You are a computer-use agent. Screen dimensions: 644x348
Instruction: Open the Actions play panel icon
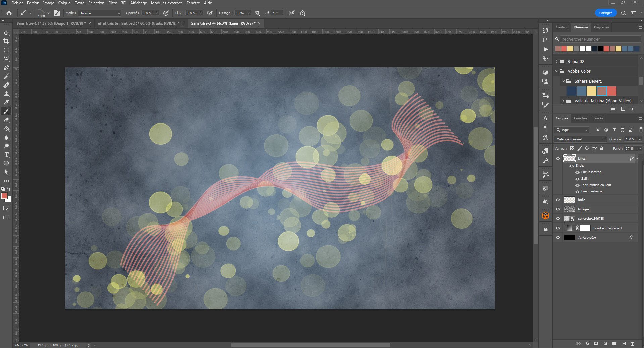545,49
